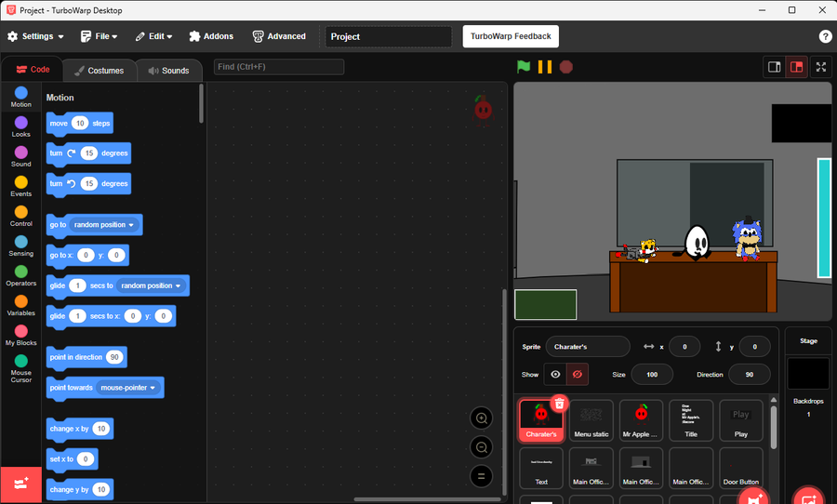837x504 pixels.
Task: Select the Sensing block category
Action: click(20, 246)
